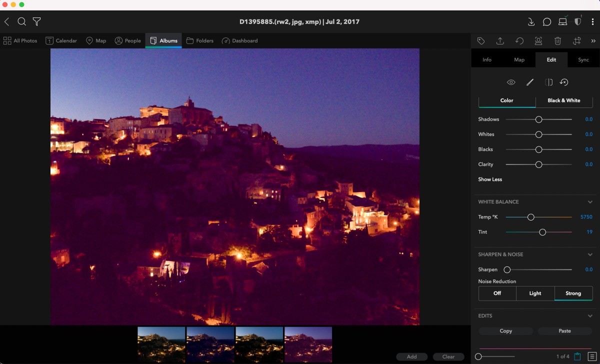Click the Paste edits button

tap(565, 331)
